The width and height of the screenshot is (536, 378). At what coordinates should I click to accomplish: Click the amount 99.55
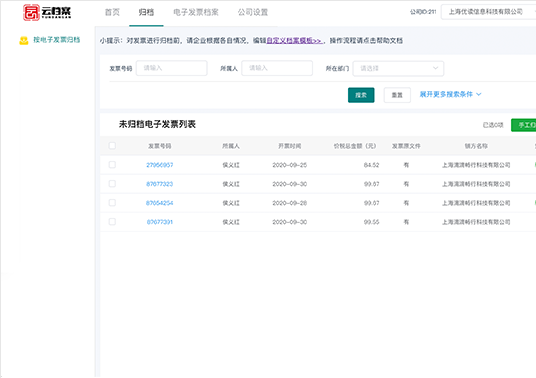371,222
